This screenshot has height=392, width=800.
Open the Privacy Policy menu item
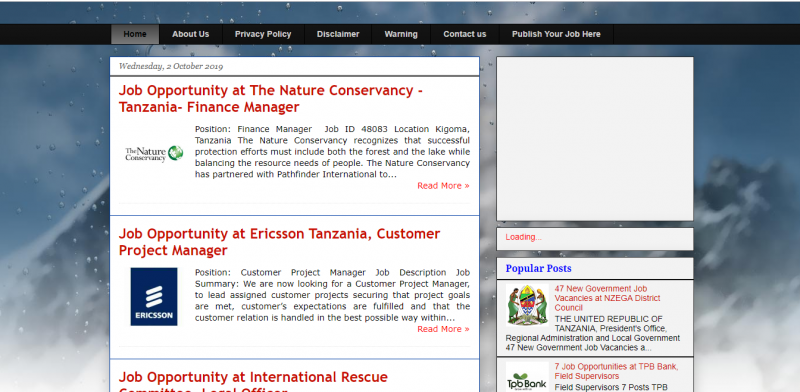(263, 34)
